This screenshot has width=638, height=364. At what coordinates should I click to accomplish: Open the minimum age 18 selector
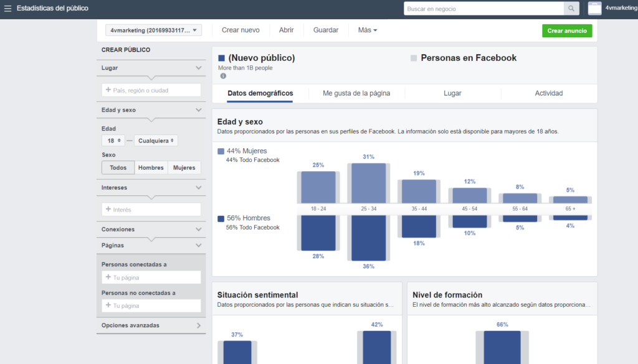coord(113,141)
